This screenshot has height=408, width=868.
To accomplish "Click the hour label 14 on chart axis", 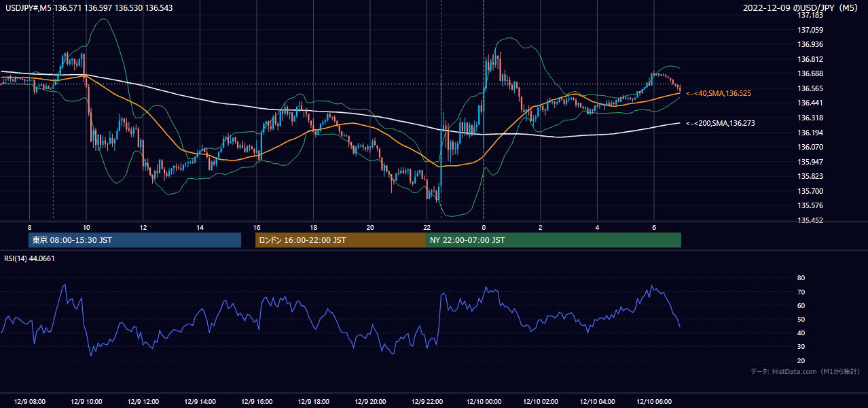I will 200,227.
